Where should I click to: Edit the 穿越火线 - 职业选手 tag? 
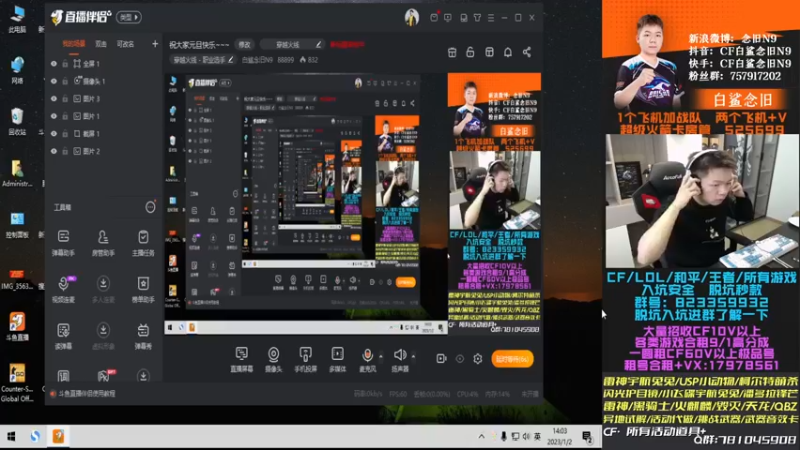pos(203,60)
